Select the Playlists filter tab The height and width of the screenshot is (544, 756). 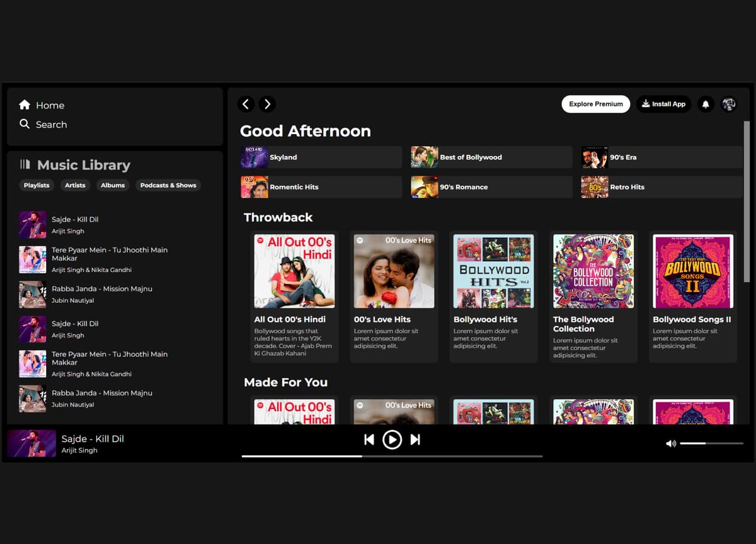(x=37, y=185)
